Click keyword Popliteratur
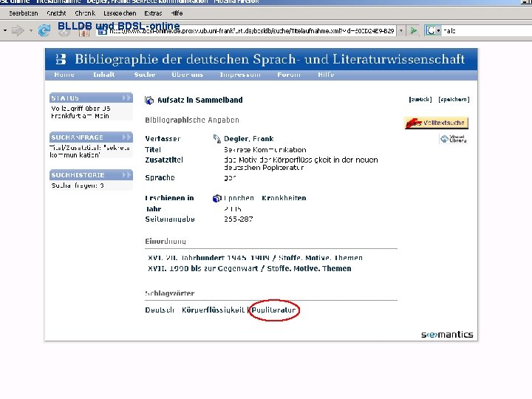 coord(273,310)
